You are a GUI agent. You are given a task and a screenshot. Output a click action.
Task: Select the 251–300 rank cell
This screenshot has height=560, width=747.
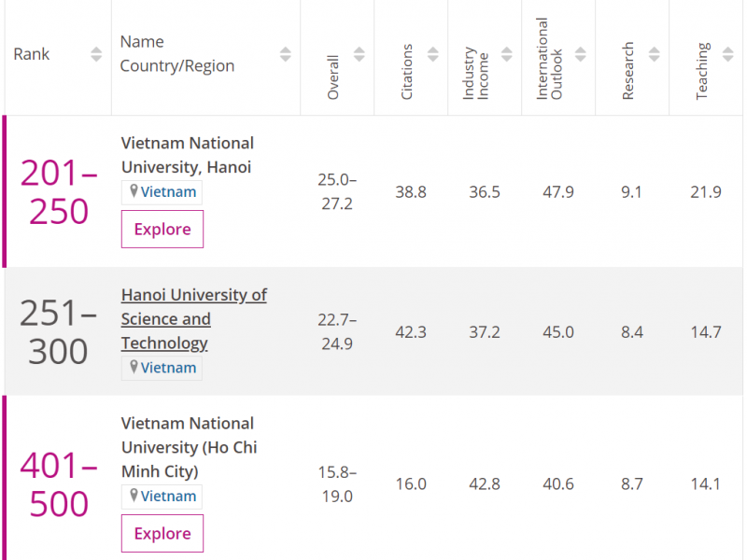[x=58, y=332]
